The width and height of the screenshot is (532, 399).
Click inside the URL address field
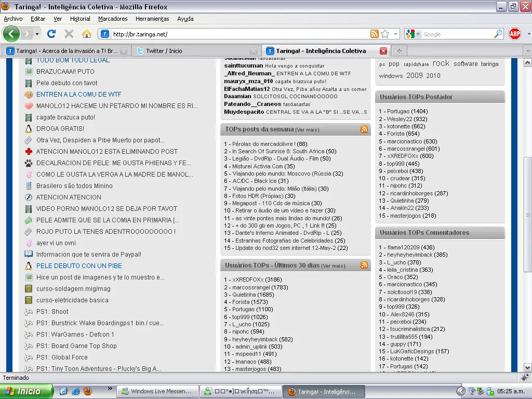[239, 34]
